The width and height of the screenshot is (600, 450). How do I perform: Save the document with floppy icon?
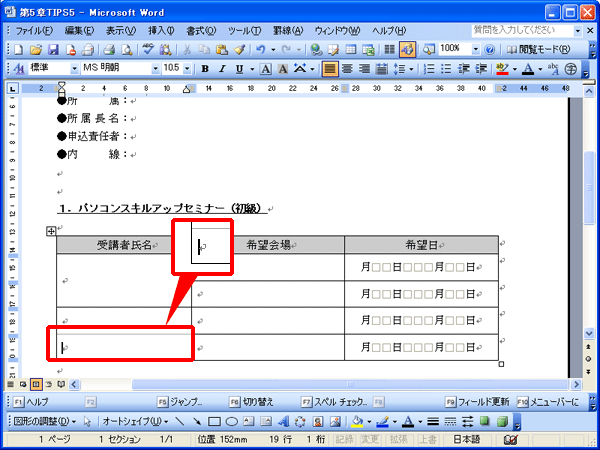(x=53, y=50)
